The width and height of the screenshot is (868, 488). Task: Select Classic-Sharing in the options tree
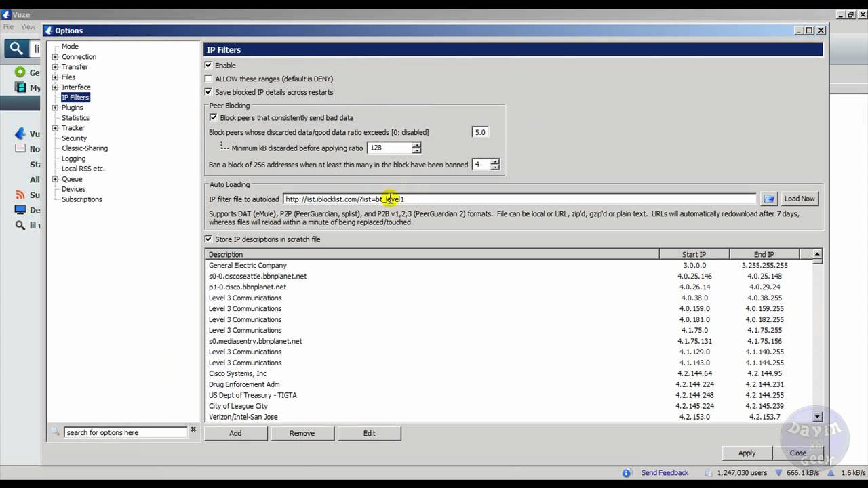[85, 148]
